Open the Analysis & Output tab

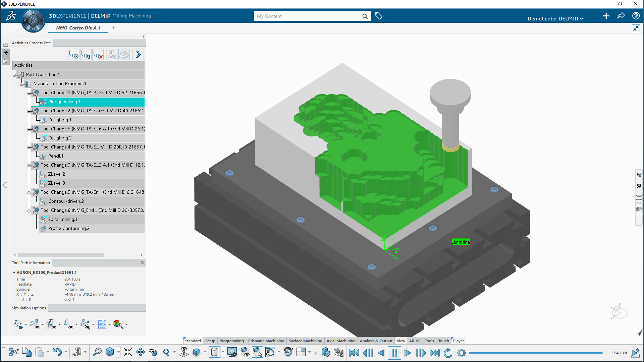click(x=376, y=341)
